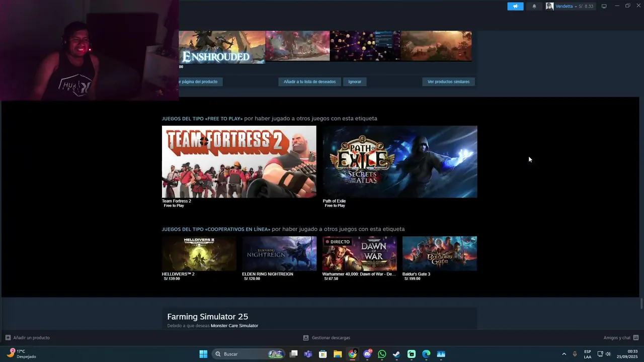Open the Baldur's Gate 3 thumbnail

point(440,253)
